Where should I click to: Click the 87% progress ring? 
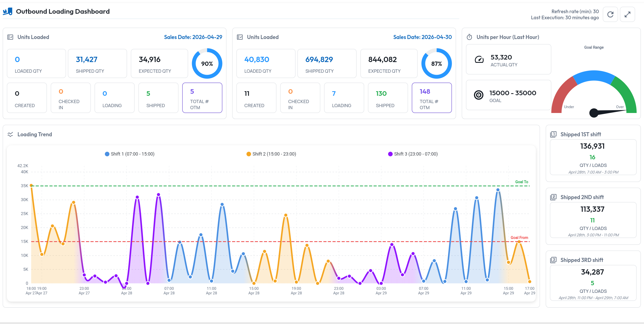437,64
